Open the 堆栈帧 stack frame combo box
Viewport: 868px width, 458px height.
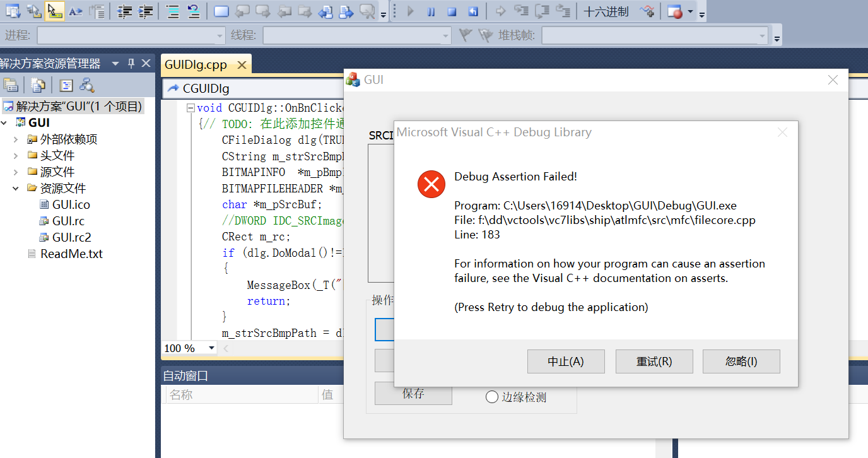655,35
